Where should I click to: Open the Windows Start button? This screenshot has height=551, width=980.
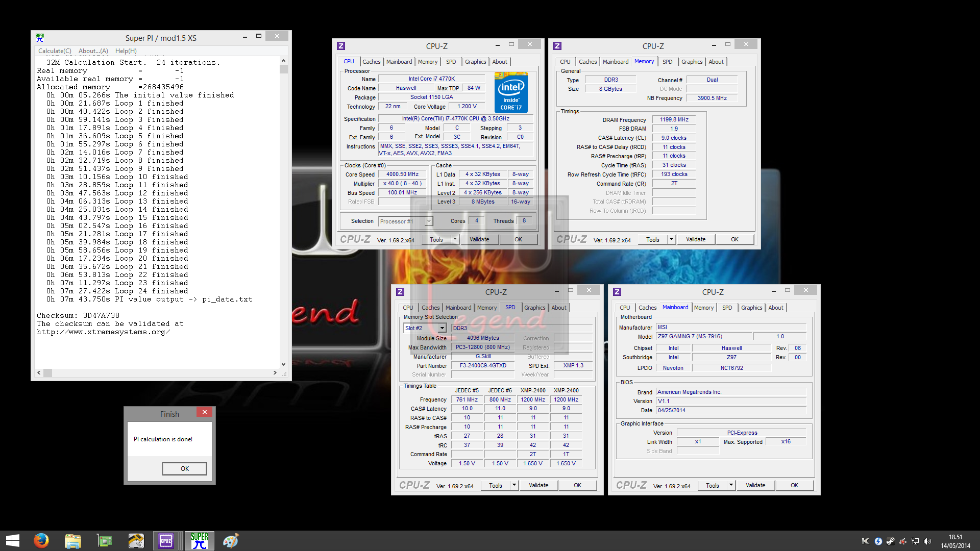(12, 541)
